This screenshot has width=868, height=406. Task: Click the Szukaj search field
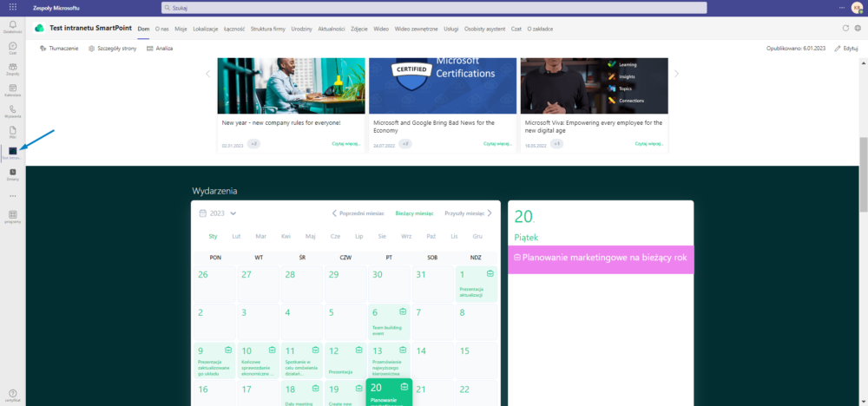(x=434, y=7)
